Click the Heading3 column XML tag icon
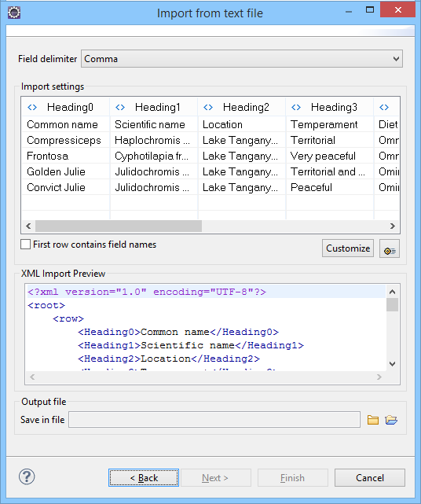421x504 pixels. 296,108
